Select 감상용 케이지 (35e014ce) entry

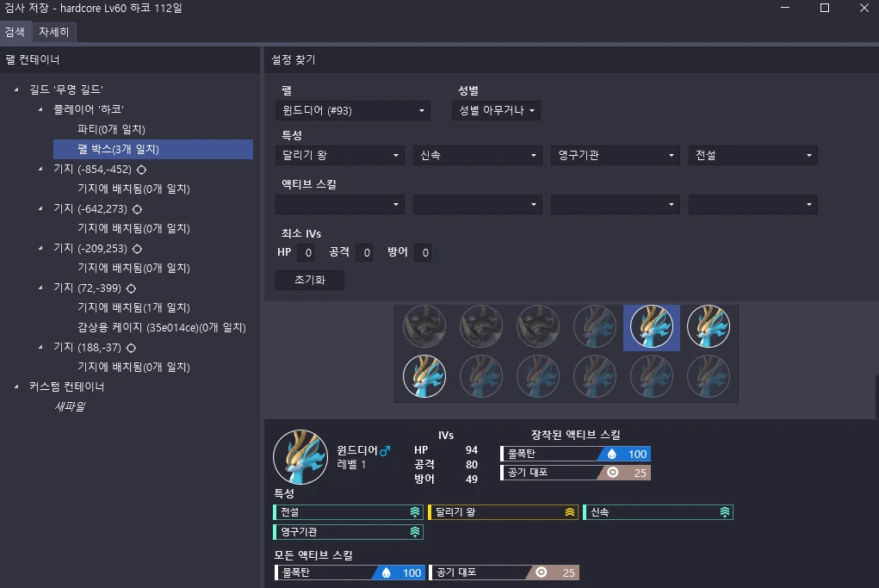[x=162, y=327]
